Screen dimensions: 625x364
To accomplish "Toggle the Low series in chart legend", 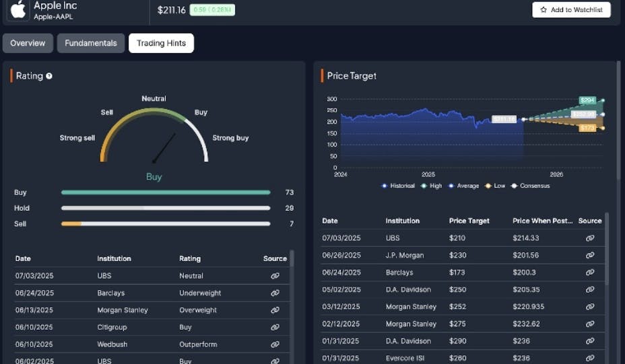I will (x=495, y=186).
